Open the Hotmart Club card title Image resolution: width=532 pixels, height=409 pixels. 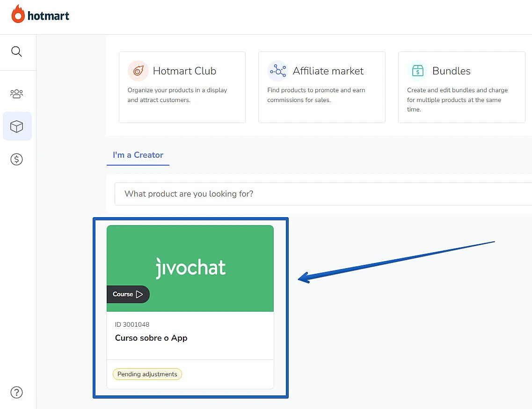pos(184,71)
